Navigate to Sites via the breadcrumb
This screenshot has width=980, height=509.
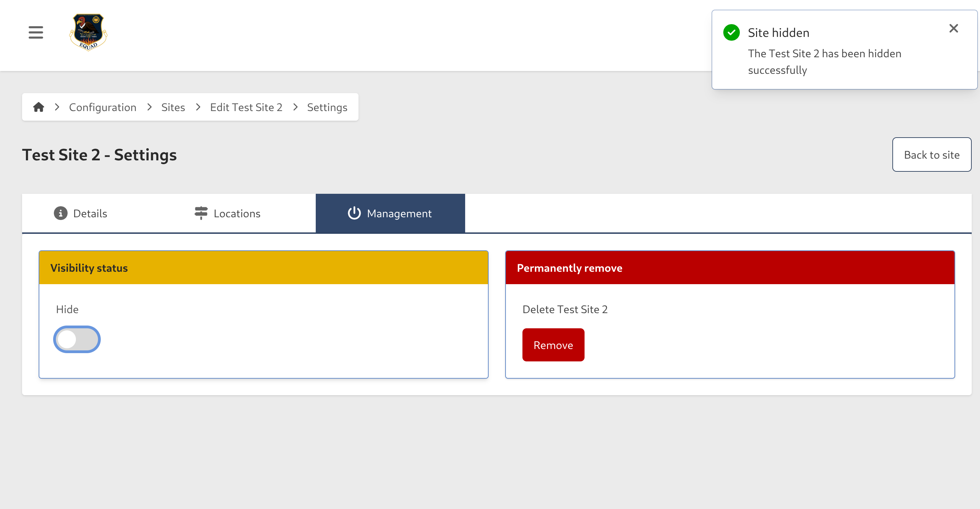(x=173, y=107)
